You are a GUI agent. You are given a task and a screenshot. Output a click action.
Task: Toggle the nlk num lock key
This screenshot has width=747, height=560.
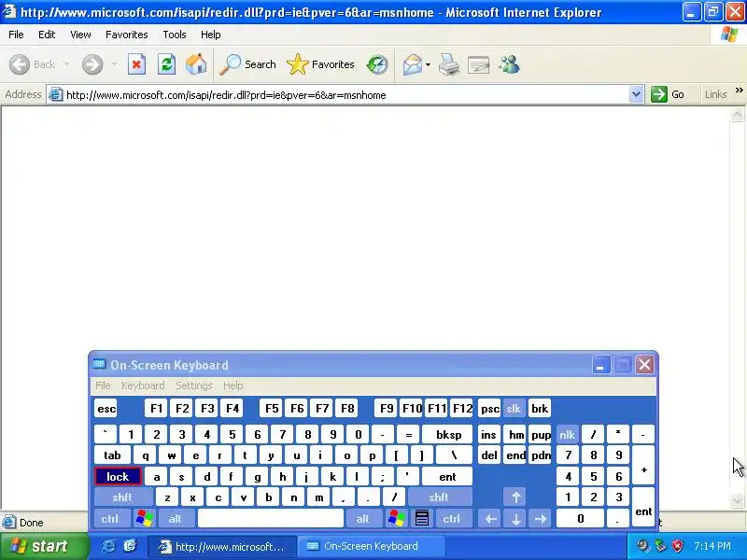click(568, 434)
